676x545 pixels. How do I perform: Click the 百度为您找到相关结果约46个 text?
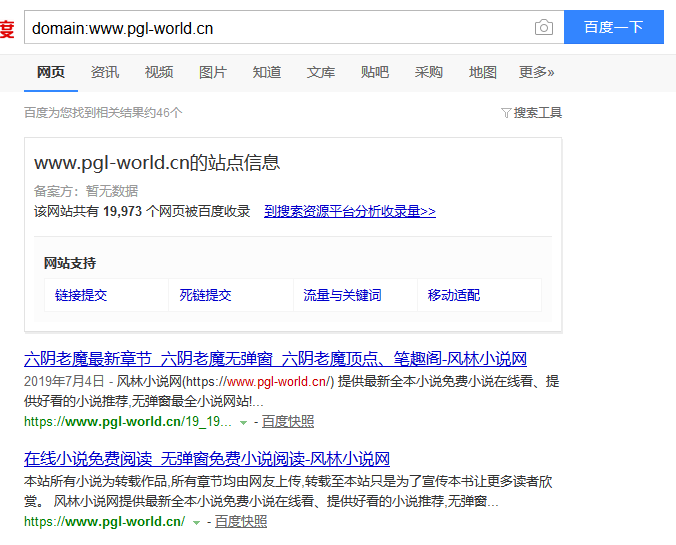[x=103, y=113]
